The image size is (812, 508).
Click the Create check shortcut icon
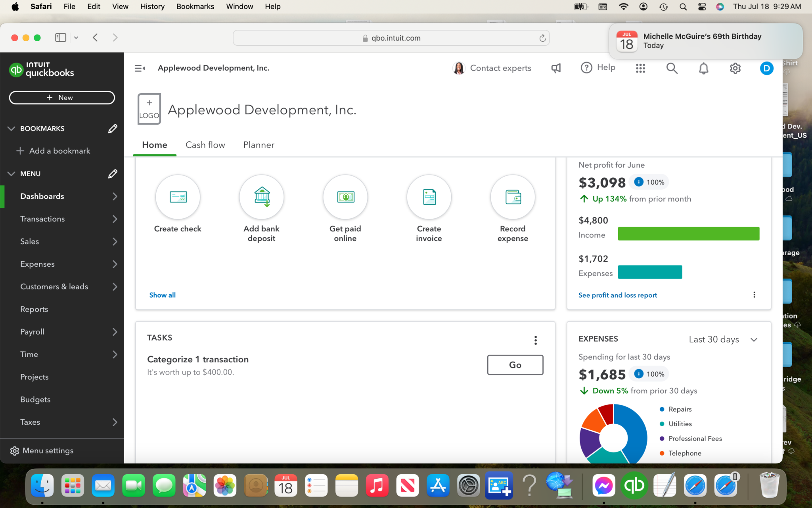point(178,197)
